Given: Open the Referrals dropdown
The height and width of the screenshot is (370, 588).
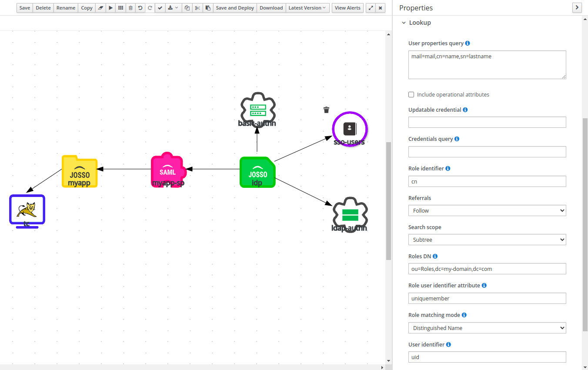Looking at the screenshot, I should (487, 210).
